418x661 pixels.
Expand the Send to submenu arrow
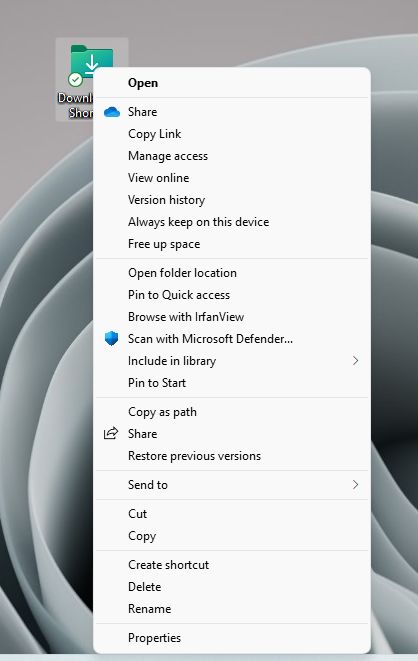[355, 485]
